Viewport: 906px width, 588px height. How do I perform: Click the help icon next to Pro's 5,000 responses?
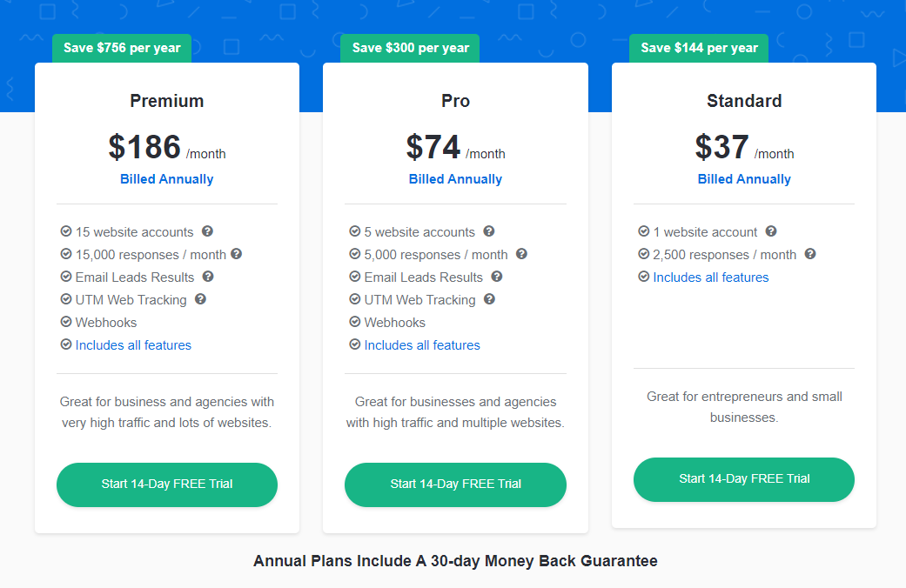[521, 254]
